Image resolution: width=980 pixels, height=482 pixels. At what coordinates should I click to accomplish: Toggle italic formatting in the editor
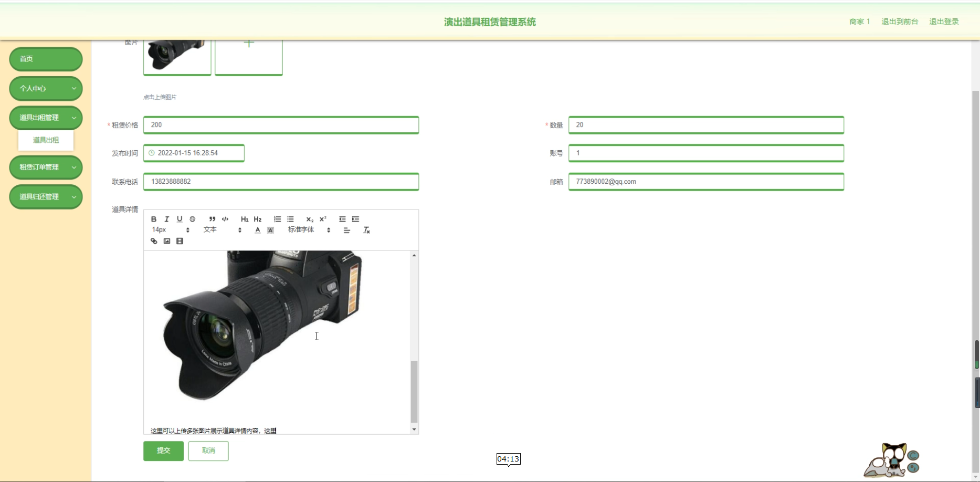click(x=167, y=219)
